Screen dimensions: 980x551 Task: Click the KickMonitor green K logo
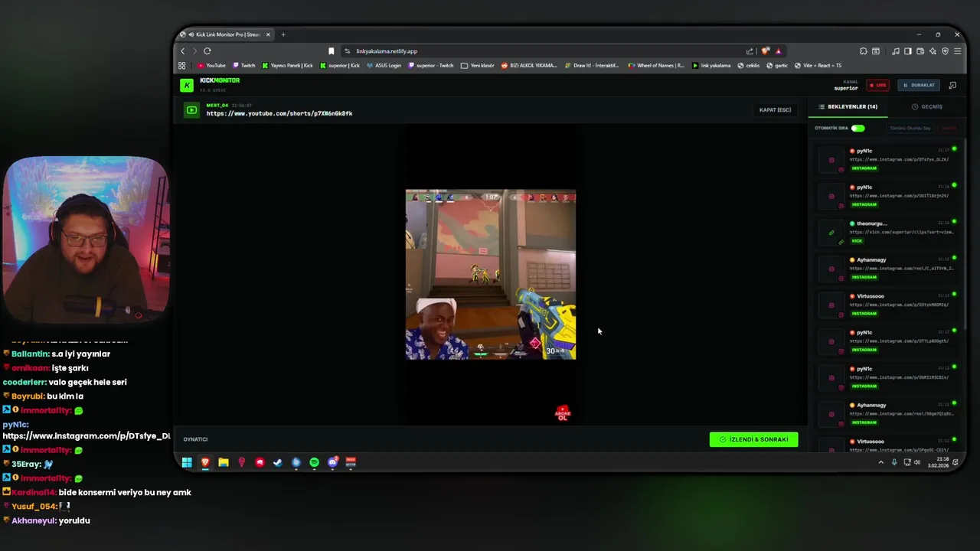tap(187, 85)
